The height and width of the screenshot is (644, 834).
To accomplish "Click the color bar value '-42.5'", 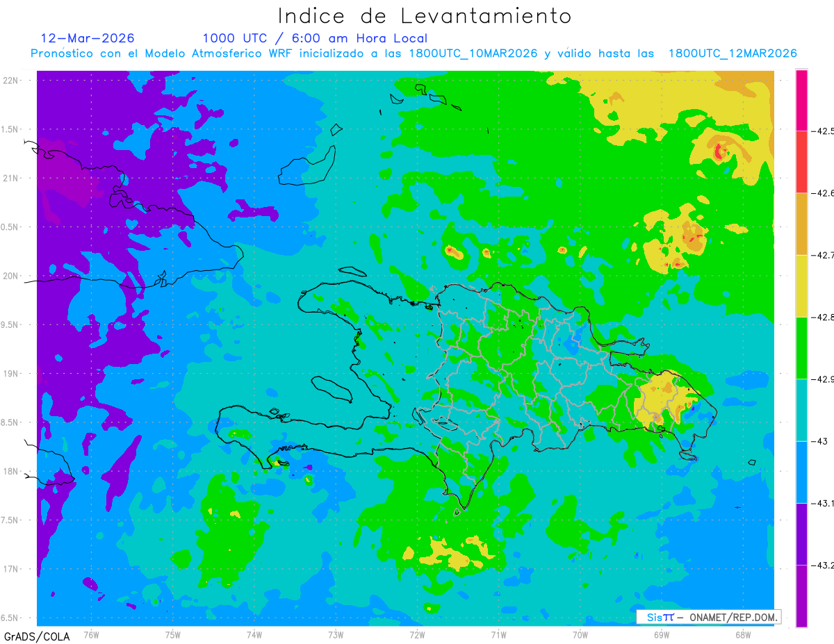I will click(822, 131).
